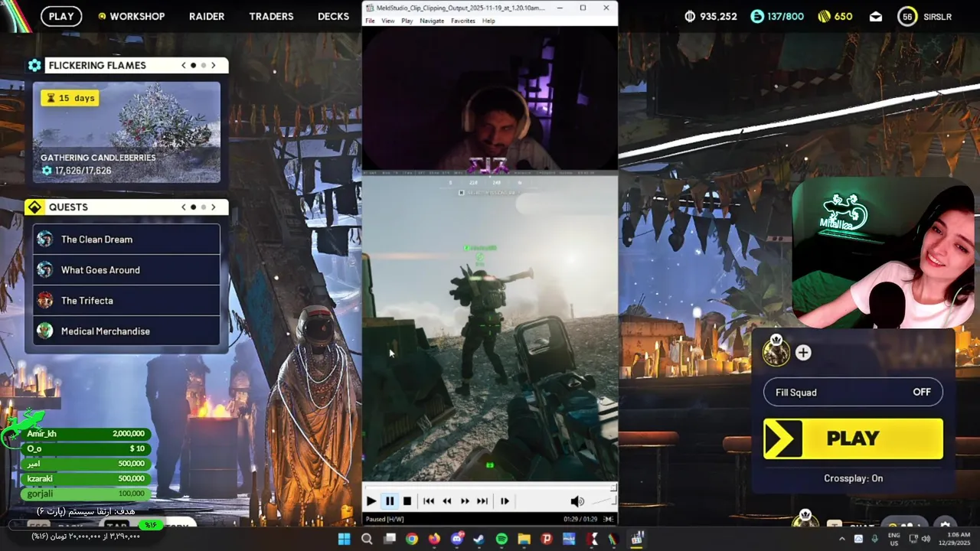The image size is (980, 551).
Task: Click the microphone tray icon
Action: [x=874, y=539]
